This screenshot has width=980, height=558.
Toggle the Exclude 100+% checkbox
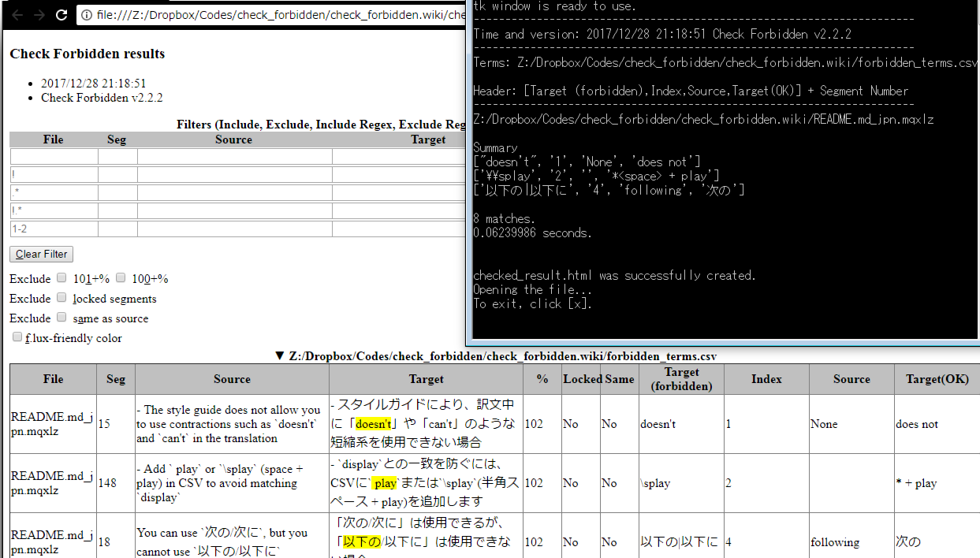coord(121,278)
